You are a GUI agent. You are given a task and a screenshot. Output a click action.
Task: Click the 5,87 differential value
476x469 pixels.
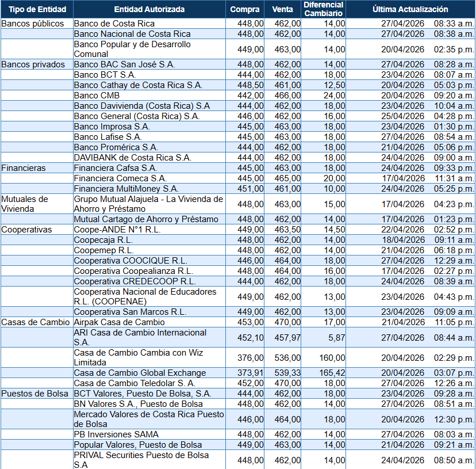coord(334,338)
